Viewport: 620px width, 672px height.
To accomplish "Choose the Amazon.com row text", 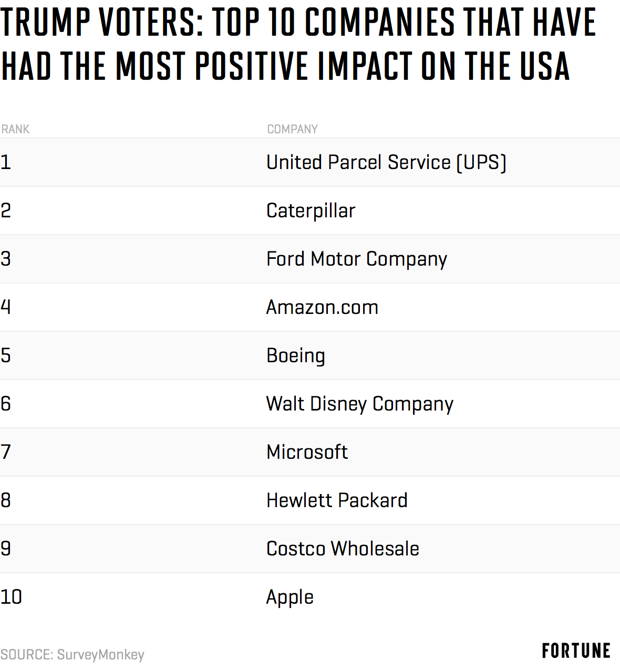I will 322,307.
